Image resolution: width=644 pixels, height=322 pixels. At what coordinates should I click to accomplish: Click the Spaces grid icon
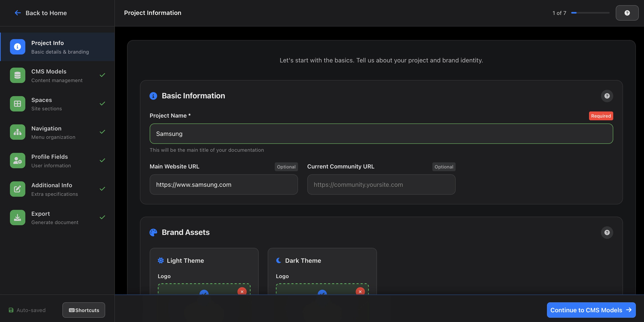coord(18,104)
